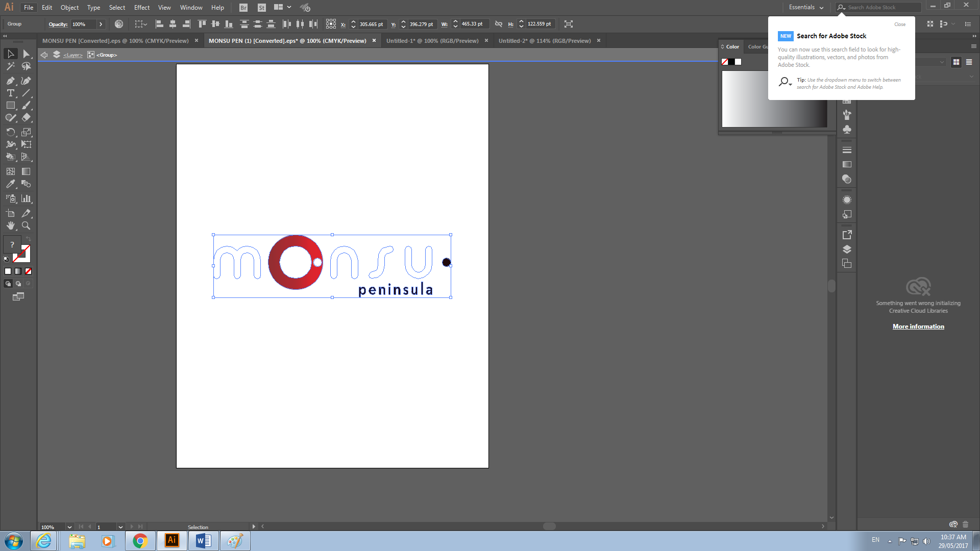The image size is (980, 551).
Task: Select the Eraser tool
Action: tap(27, 117)
